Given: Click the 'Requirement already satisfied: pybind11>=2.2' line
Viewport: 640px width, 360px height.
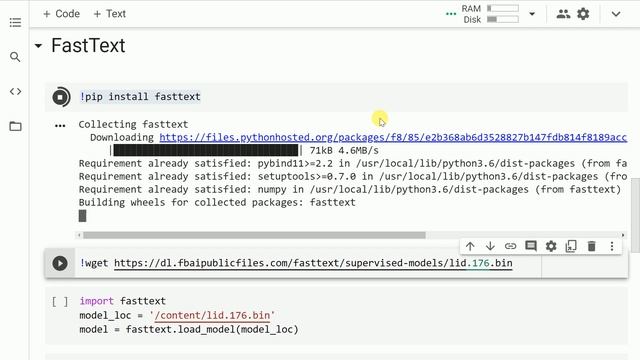Looking at the screenshot, I should [353, 164].
